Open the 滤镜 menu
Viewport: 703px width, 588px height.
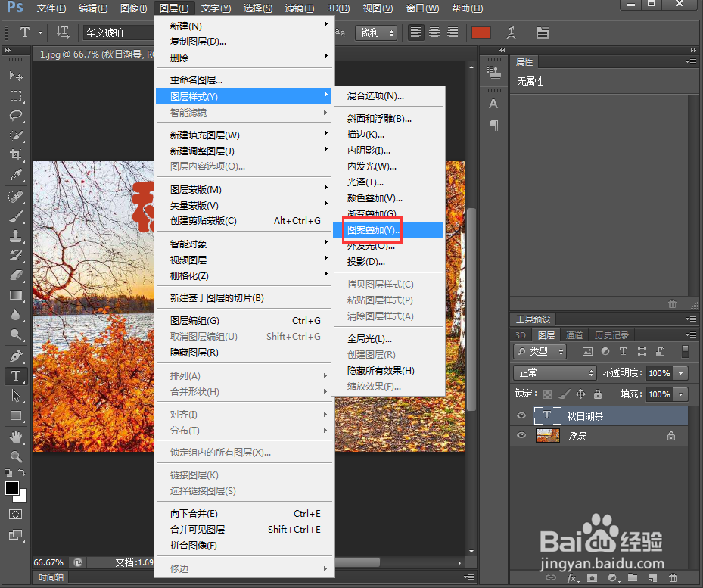click(298, 8)
